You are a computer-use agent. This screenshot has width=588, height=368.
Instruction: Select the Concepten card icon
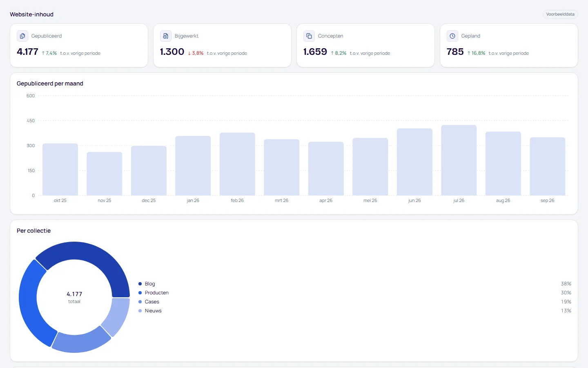[309, 36]
